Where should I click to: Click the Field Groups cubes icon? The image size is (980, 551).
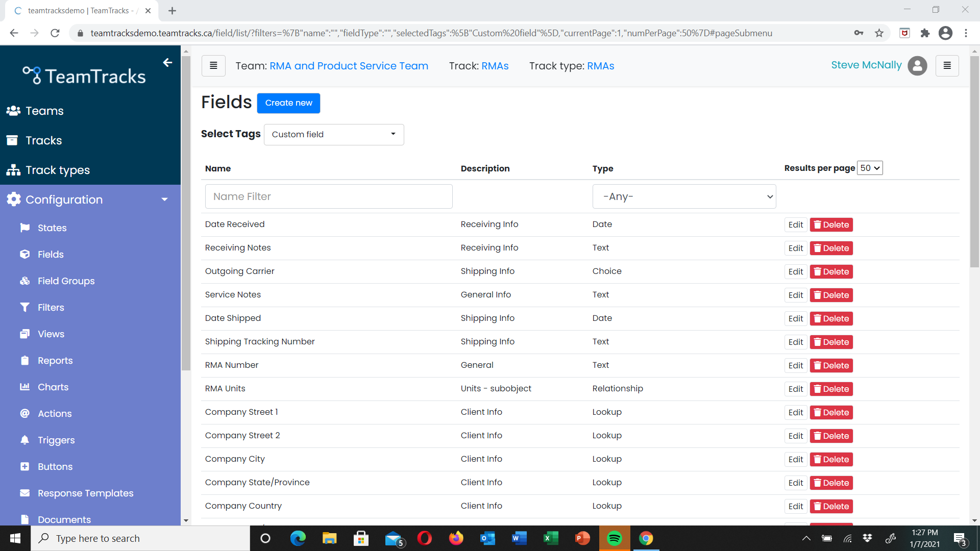coord(24,281)
